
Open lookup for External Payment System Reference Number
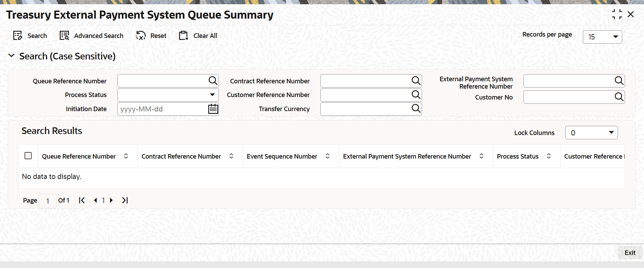619,81
